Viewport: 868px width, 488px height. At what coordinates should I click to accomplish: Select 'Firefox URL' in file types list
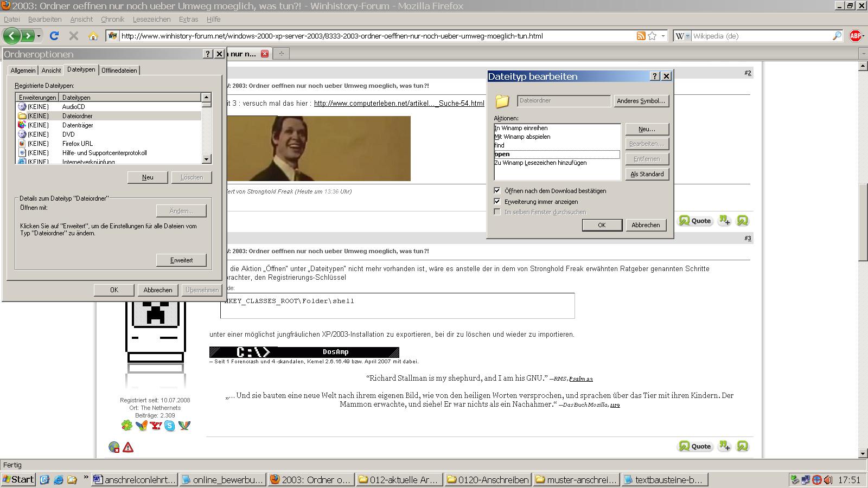click(x=77, y=144)
